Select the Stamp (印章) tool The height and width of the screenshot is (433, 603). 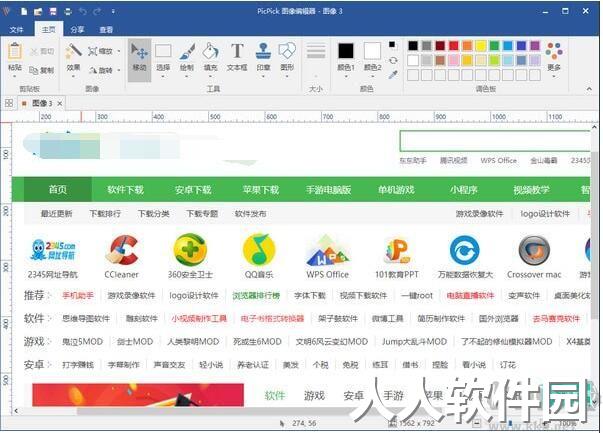tap(263, 51)
